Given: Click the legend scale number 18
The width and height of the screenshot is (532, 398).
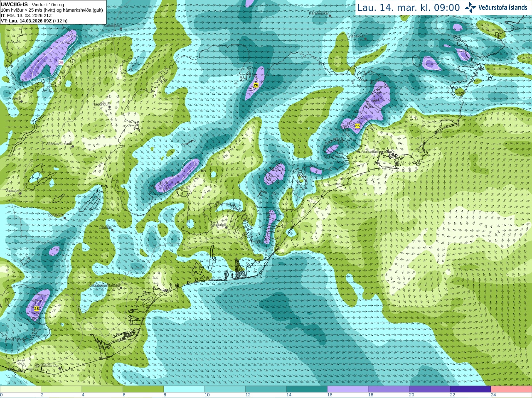Looking at the screenshot, I should (371, 395).
